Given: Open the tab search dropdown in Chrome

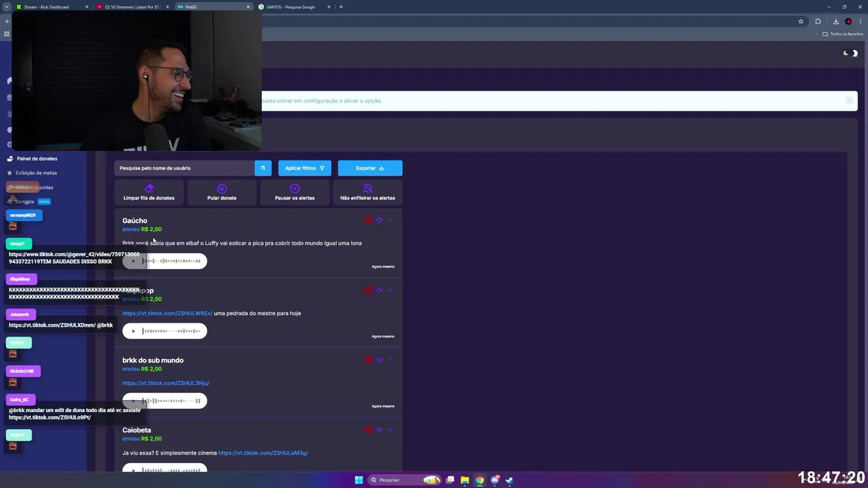Looking at the screenshot, I should point(6,7).
